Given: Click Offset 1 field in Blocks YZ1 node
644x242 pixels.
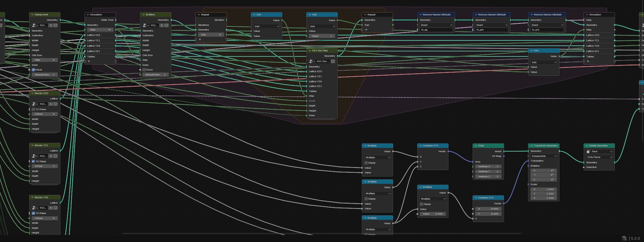Looking at the screenshot, I should tap(45, 166).
